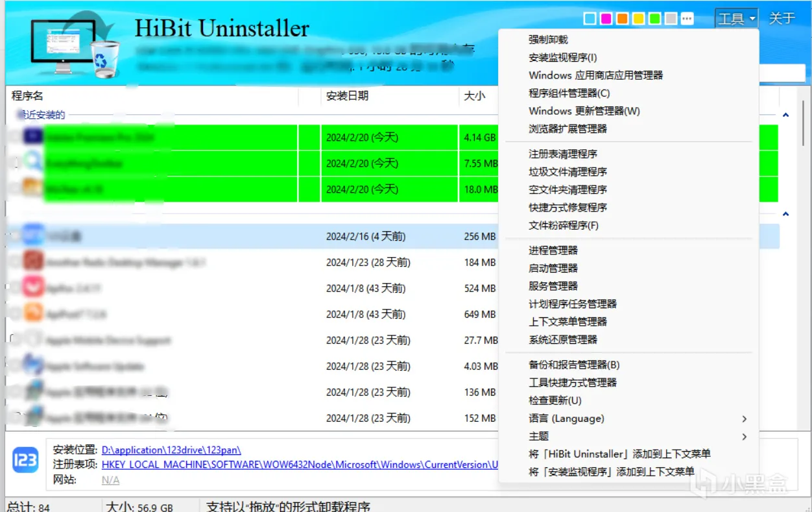Screen dimensions: 812x512
Task: Tick the checkbox of the 7.55 MB program
Action: (14, 163)
